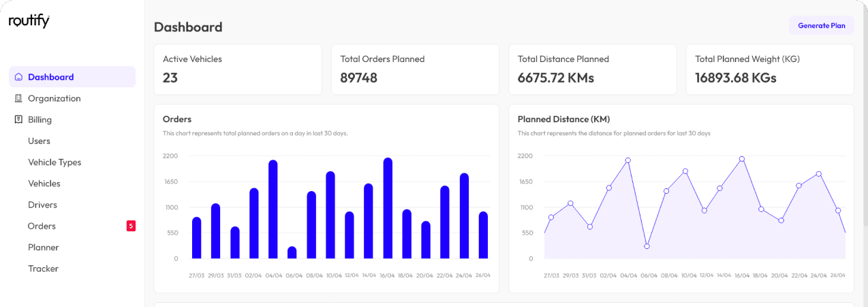Click the value 16893.68 KGs
Viewport: 868px width, 307px height.
click(x=736, y=78)
